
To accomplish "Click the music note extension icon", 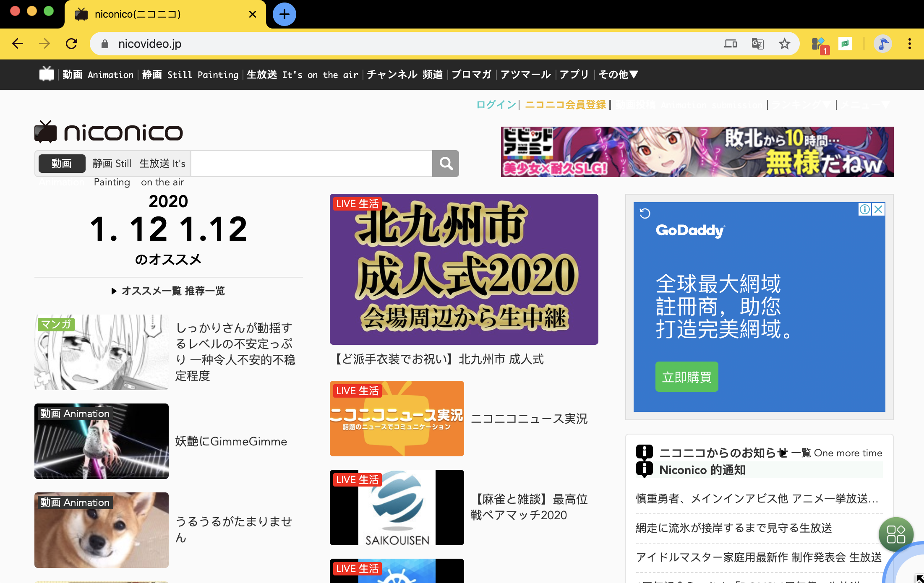I will (x=882, y=44).
